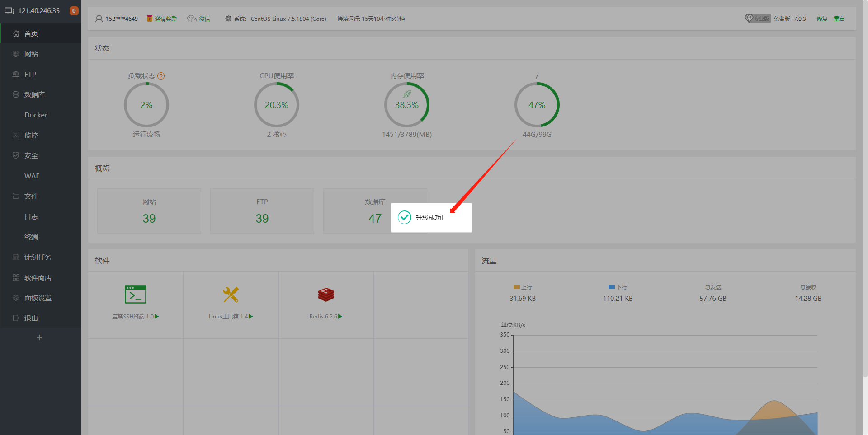Click the uptime 持续运行 15天10小时5分钟 text
The width and height of the screenshot is (868, 435).
click(x=371, y=19)
